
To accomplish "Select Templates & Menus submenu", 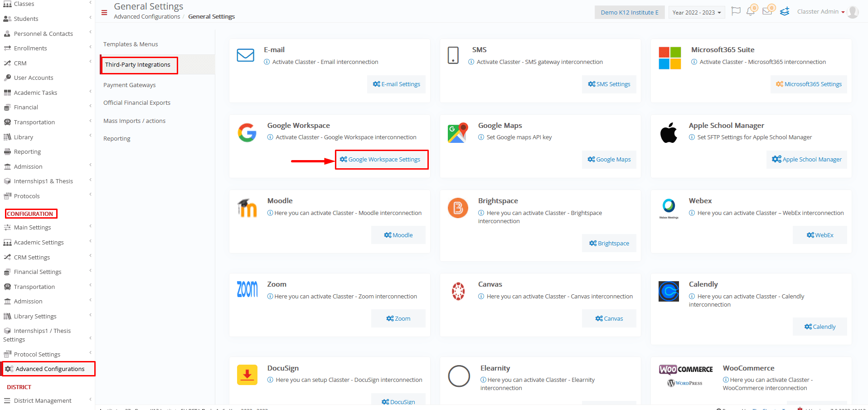I will pos(131,44).
